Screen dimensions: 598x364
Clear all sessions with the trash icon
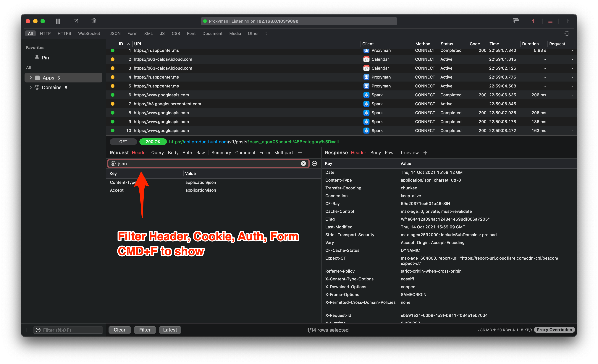[x=93, y=21]
